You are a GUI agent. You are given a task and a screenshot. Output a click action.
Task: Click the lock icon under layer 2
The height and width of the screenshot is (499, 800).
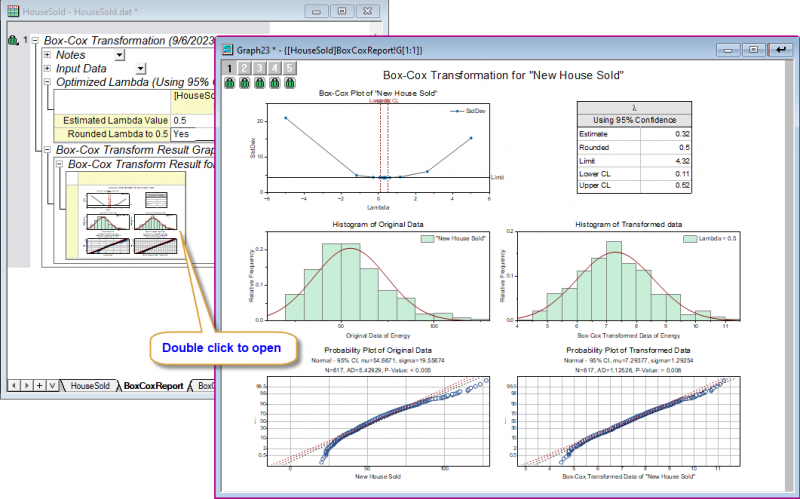pyautogui.click(x=244, y=83)
